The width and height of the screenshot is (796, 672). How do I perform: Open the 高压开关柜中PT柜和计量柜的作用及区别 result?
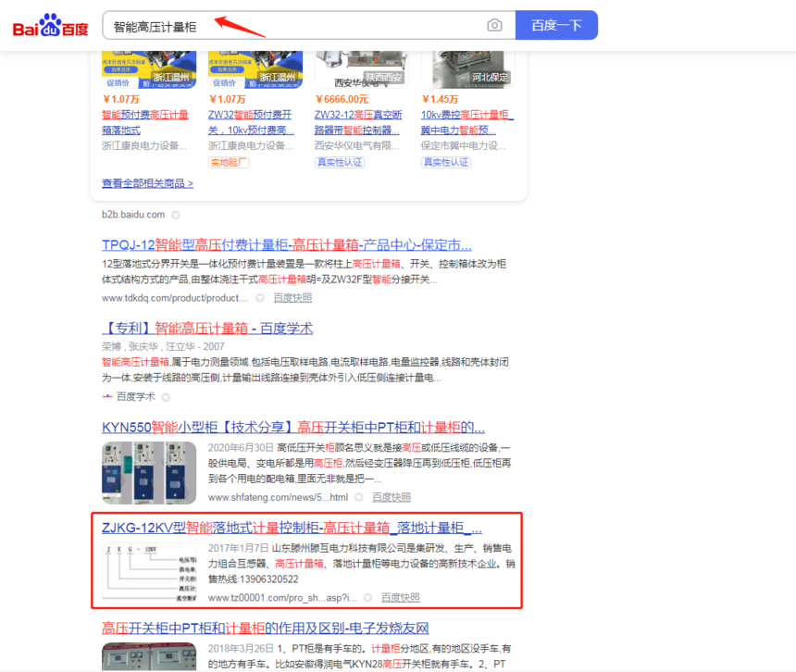266,628
